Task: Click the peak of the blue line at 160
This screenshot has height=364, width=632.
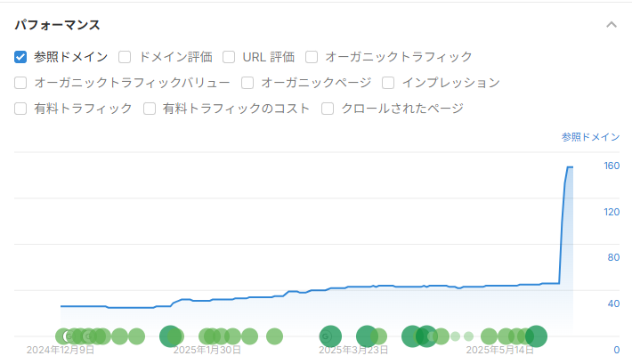Action: pyautogui.click(x=570, y=167)
